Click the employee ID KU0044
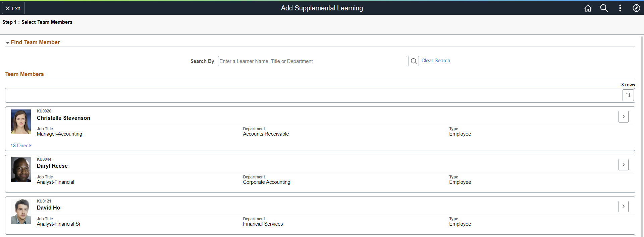The image size is (644, 237). click(x=44, y=159)
